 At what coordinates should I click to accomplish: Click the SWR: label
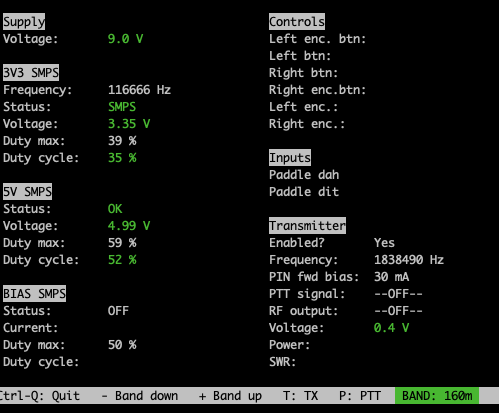(x=283, y=362)
